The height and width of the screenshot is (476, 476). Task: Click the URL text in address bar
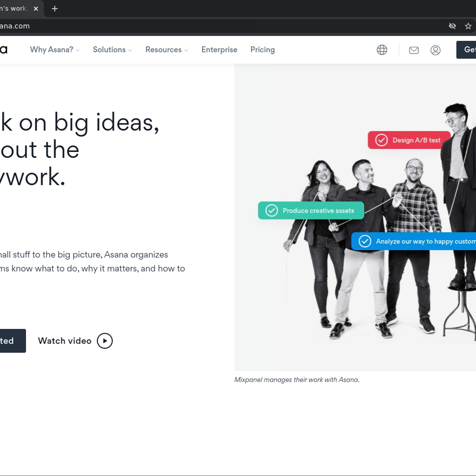coord(15,26)
